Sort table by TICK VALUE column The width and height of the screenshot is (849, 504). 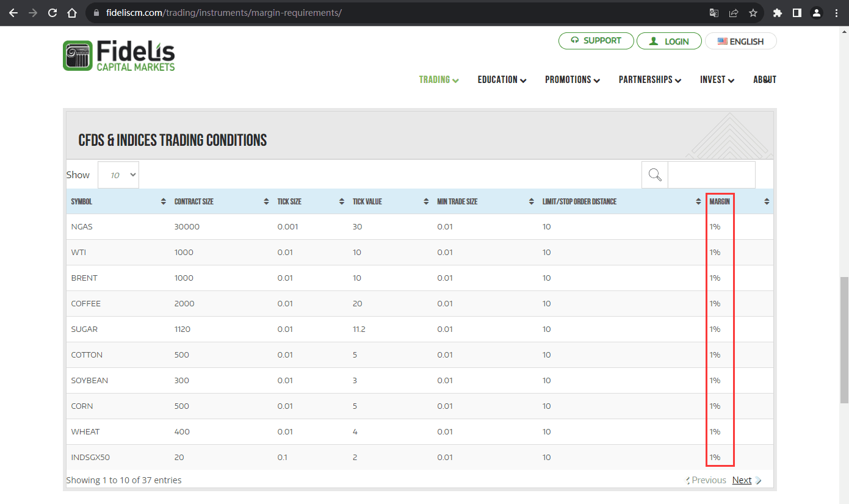[x=390, y=201]
